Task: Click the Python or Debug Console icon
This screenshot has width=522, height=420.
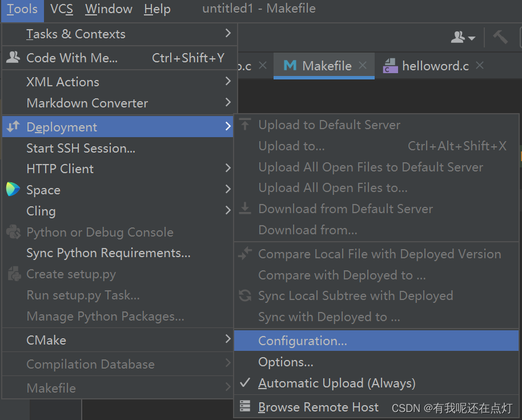Action: (13, 232)
